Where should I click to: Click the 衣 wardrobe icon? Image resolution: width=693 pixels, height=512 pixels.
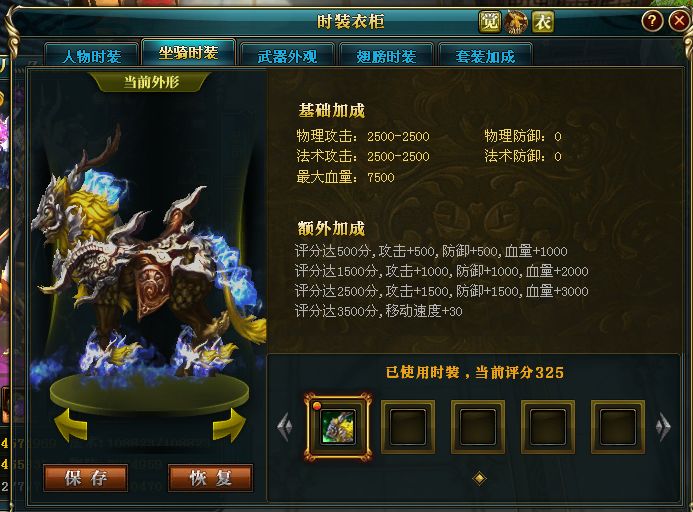pos(543,22)
